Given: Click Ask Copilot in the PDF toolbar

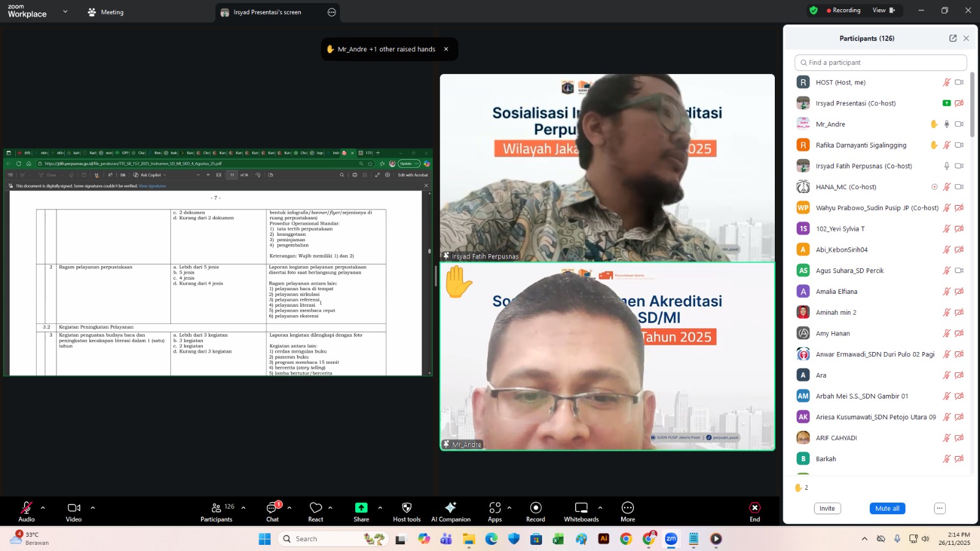Looking at the screenshot, I should [151, 174].
